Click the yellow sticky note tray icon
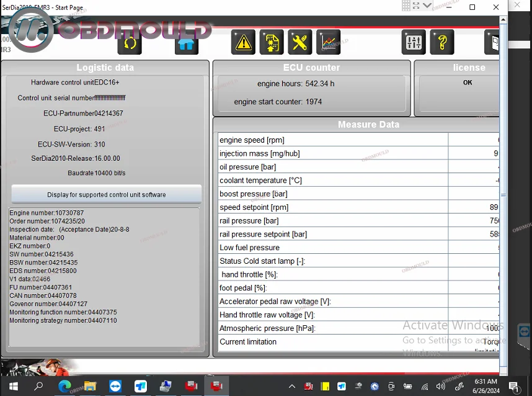532x396 pixels. pos(325,386)
